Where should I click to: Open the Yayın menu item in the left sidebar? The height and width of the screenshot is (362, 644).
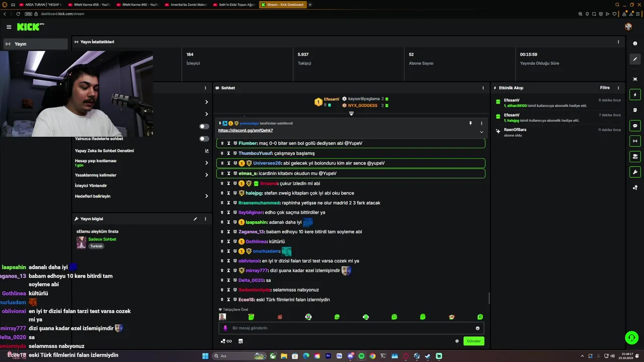tap(35, 44)
